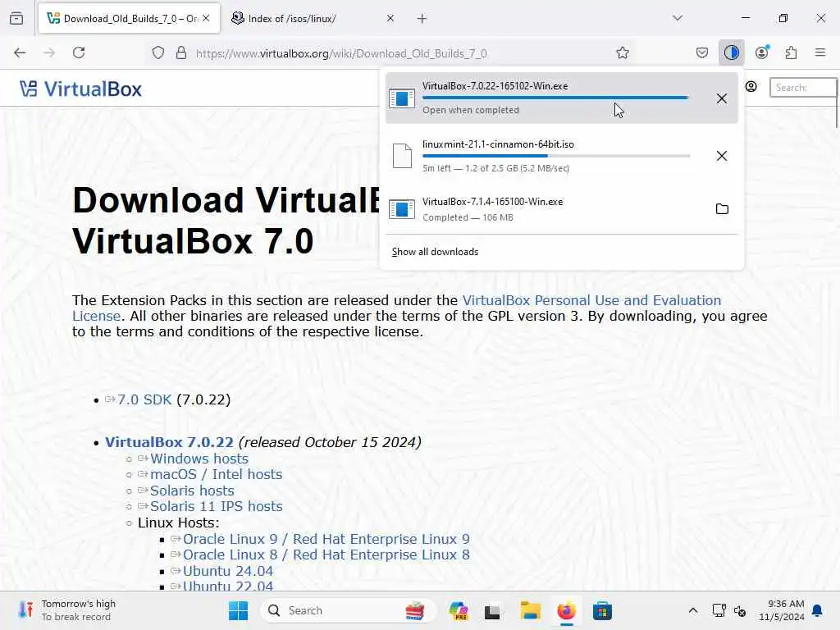Switch to Index of /isos/linux/ tab

[x=313, y=19]
